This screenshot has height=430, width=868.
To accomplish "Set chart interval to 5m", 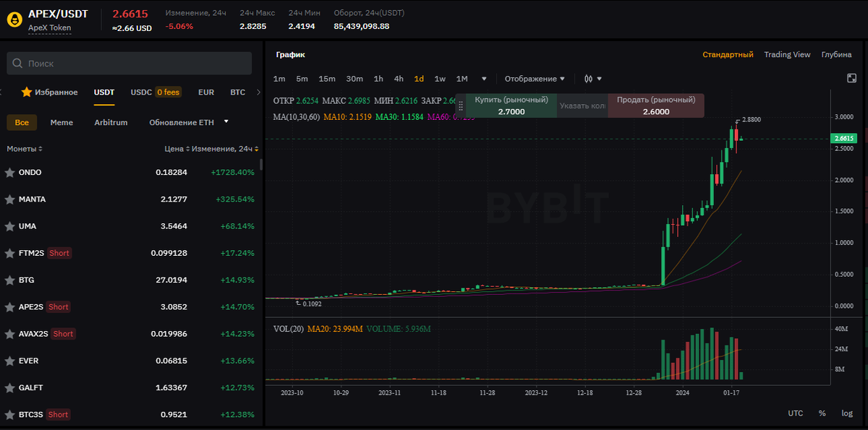I will coord(302,79).
